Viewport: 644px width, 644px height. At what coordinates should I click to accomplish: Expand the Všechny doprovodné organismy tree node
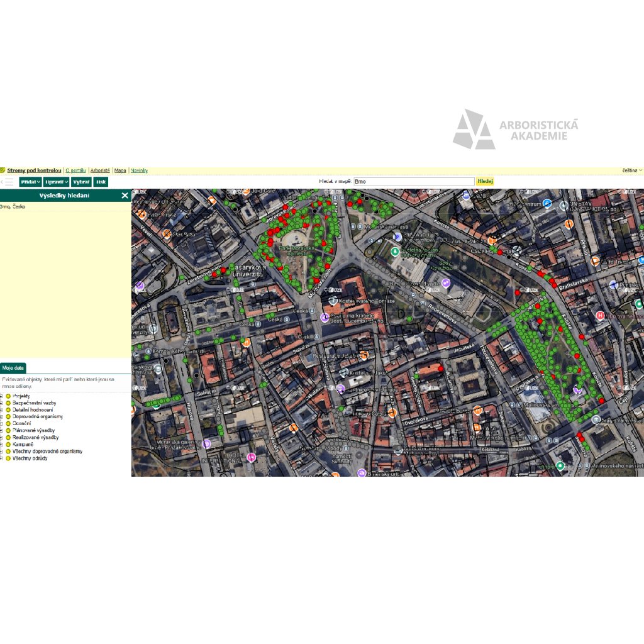tap(1, 452)
